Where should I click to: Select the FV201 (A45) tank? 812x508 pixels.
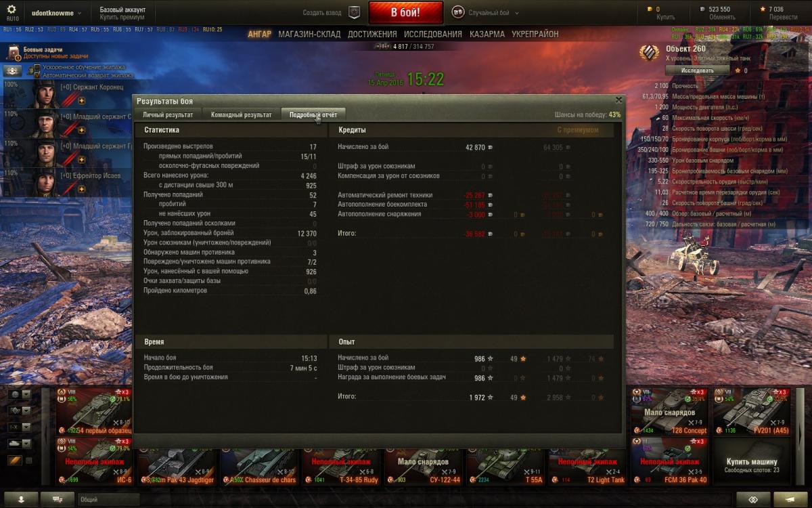pos(752,411)
